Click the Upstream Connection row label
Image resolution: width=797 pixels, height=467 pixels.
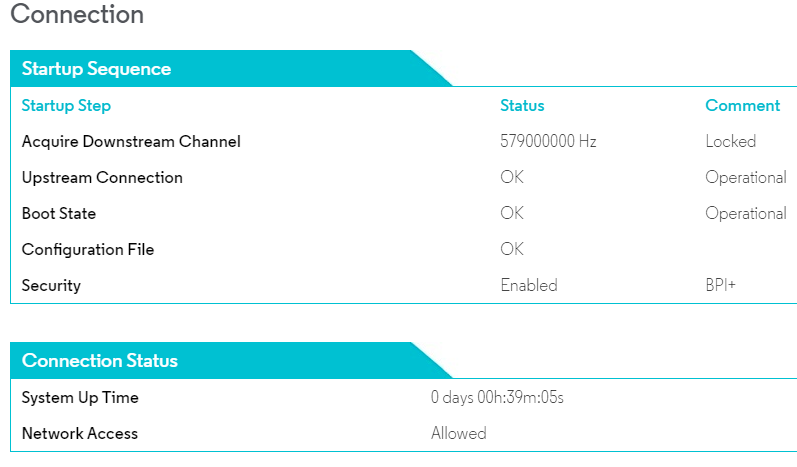pos(102,178)
